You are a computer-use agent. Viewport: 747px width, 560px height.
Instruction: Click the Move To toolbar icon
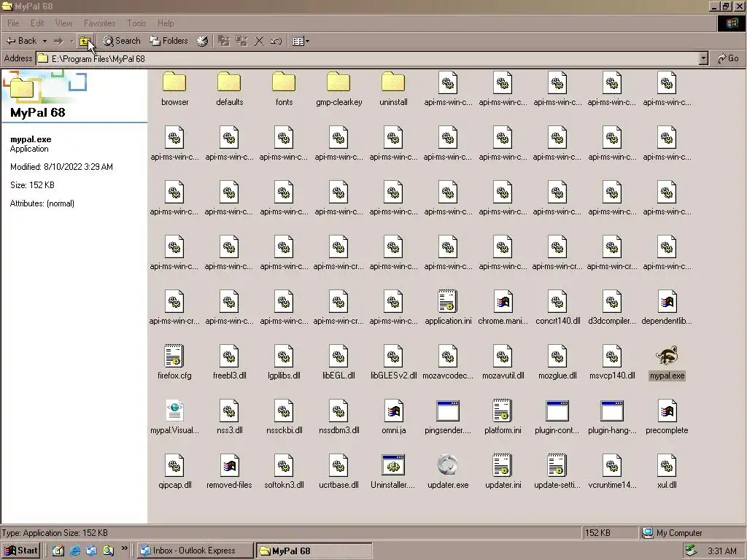point(224,41)
